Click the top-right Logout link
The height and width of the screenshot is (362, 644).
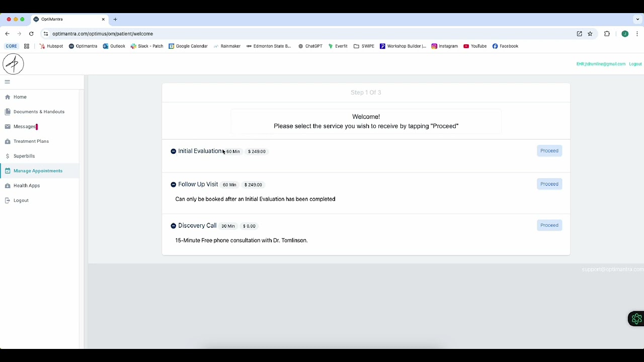[635, 64]
